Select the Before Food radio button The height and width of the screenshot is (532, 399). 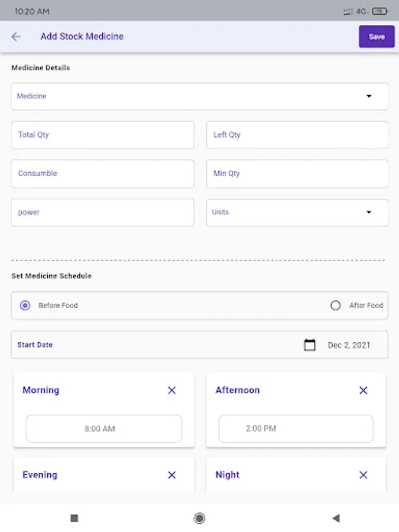pos(25,306)
